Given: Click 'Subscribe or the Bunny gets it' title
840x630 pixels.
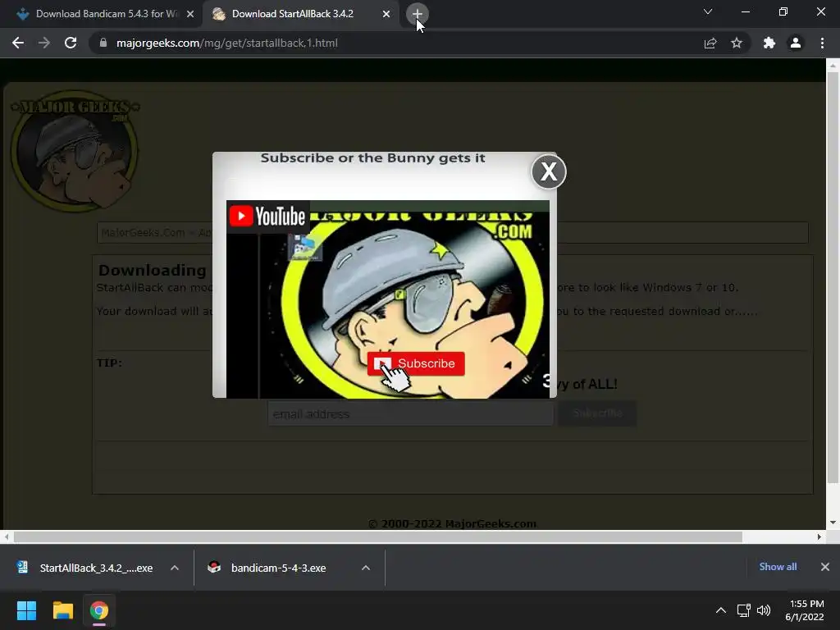Looking at the screenshot, I should tap(373, 158).
